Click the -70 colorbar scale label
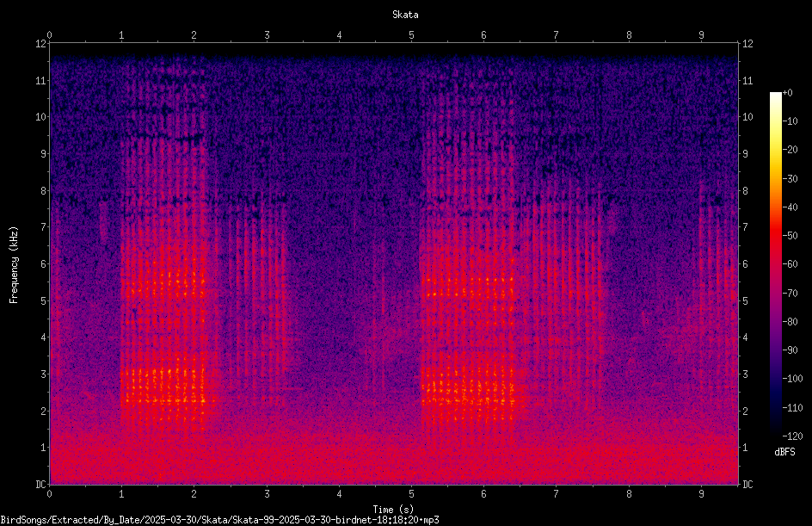This screenshot has height=526, width=812. 790,294
